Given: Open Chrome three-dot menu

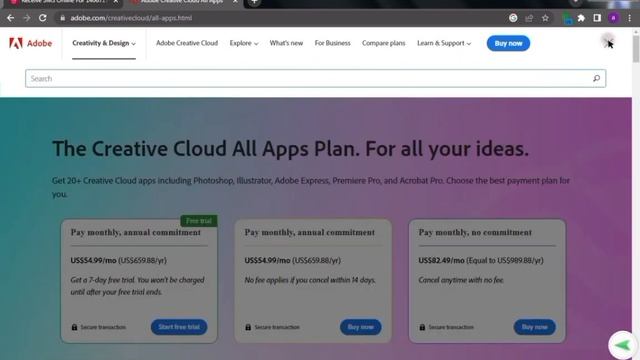Looking at the screenshot, I should click(x=630, y=18).
